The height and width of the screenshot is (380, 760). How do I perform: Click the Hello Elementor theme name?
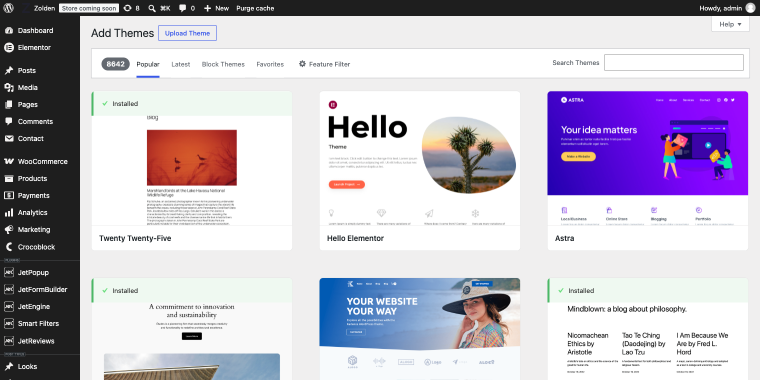(x=355, y=238)
